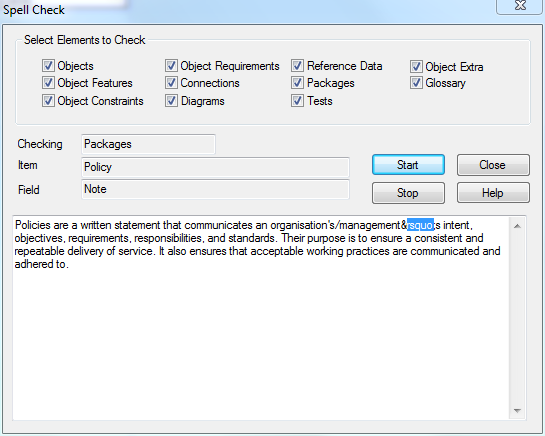Toggle the Connections checkbox
545x436 pixels.
[x=171, y=83]
